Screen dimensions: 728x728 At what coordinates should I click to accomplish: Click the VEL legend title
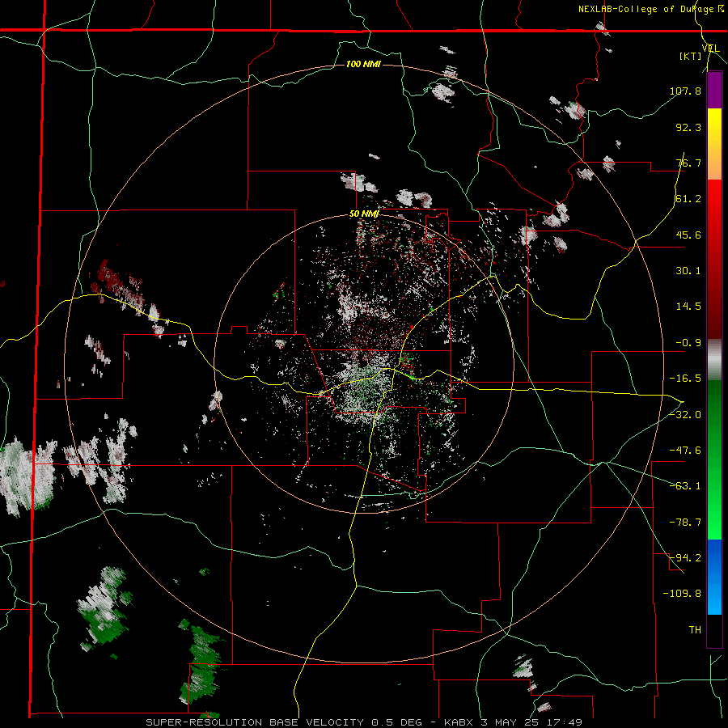tap(710, 48)
